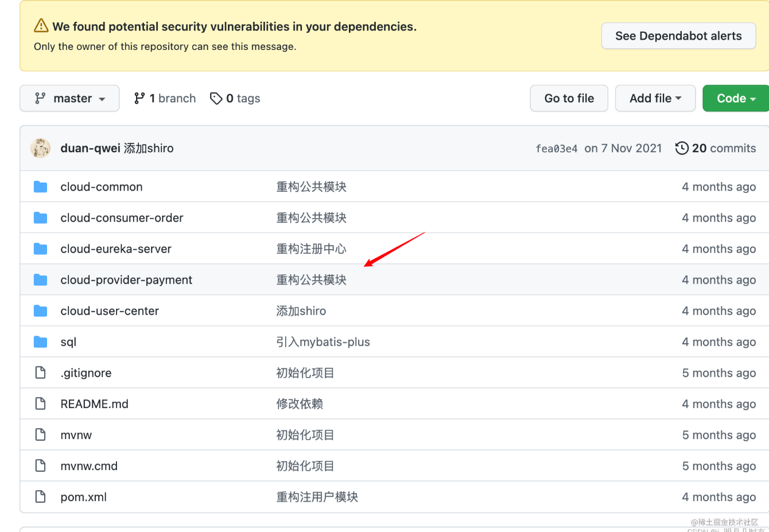Screen dimensions: 769x532
Task: Click the folder icon beside cloud-common
Action: [x=40, y=187]
